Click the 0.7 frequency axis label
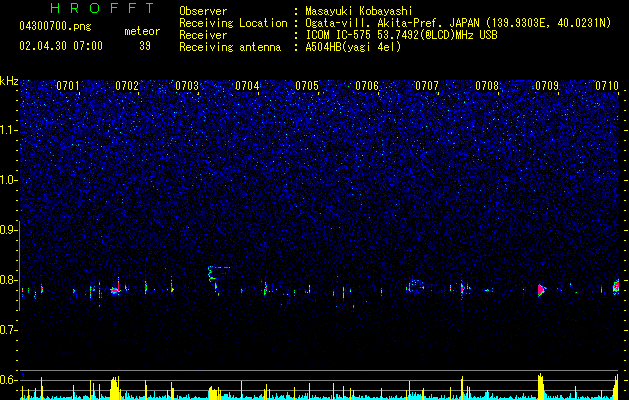The width and height of the screenshot is (629, 400). point(9,330)
